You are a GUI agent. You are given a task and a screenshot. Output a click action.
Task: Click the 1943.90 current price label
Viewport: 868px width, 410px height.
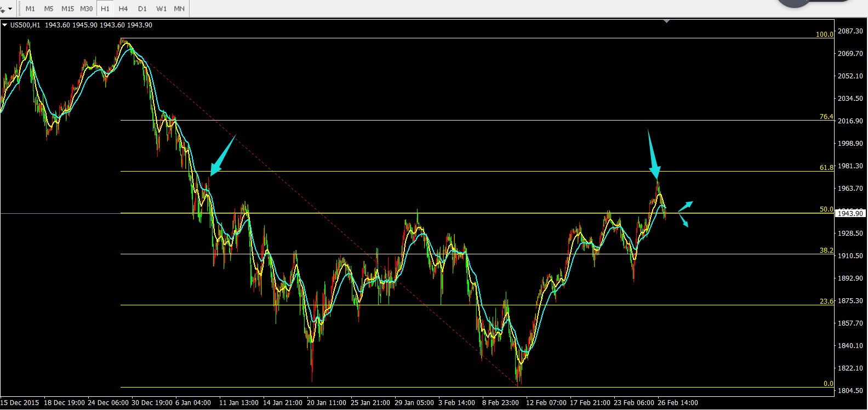(x=850, y=213)
